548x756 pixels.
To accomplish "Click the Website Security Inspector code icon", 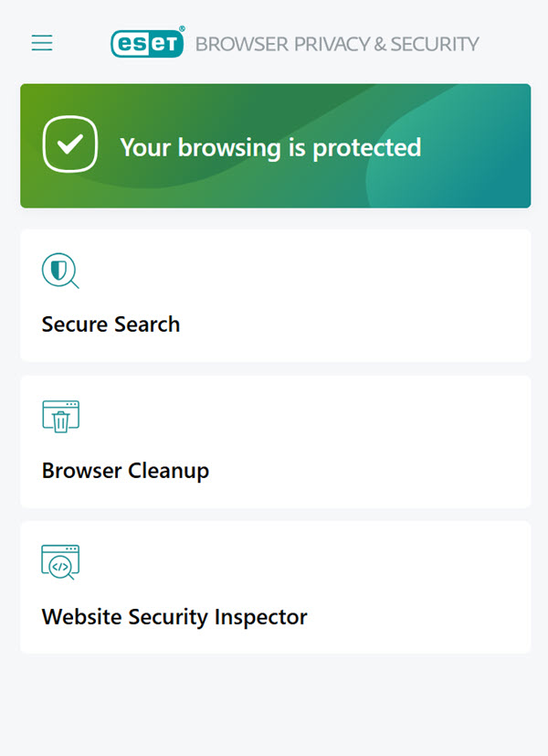I will 60,562.
